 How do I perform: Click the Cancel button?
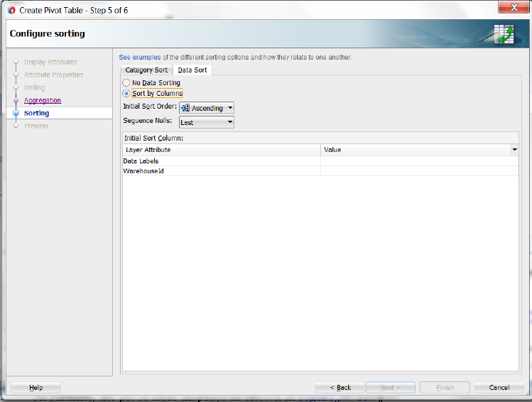click(x=499, y=387)
